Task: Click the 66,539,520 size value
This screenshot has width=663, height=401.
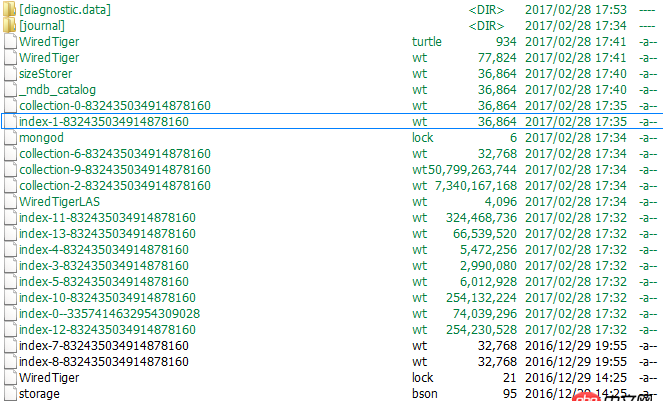Action: (x=485, y=234)
